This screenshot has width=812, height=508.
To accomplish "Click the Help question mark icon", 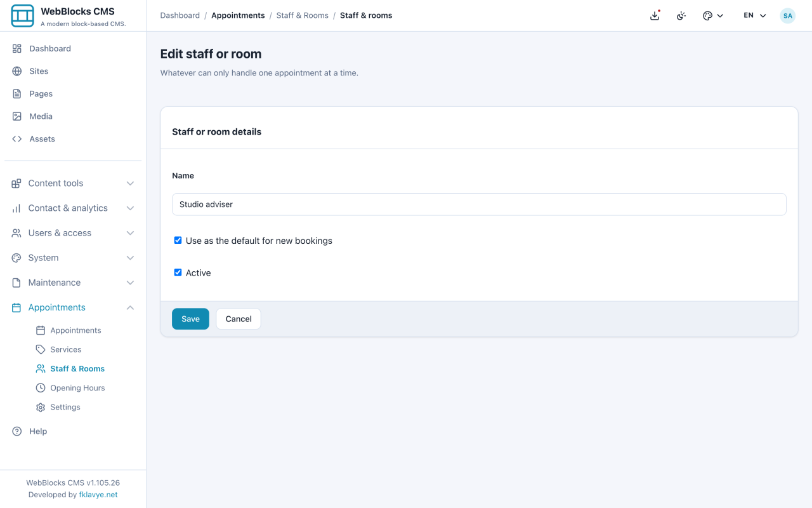I will pyautogui.click(x=17, y=431).
